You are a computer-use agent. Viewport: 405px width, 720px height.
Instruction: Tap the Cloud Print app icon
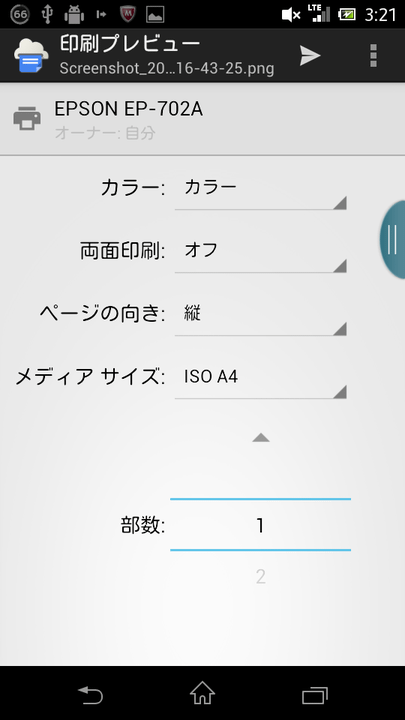coord(31,56)
